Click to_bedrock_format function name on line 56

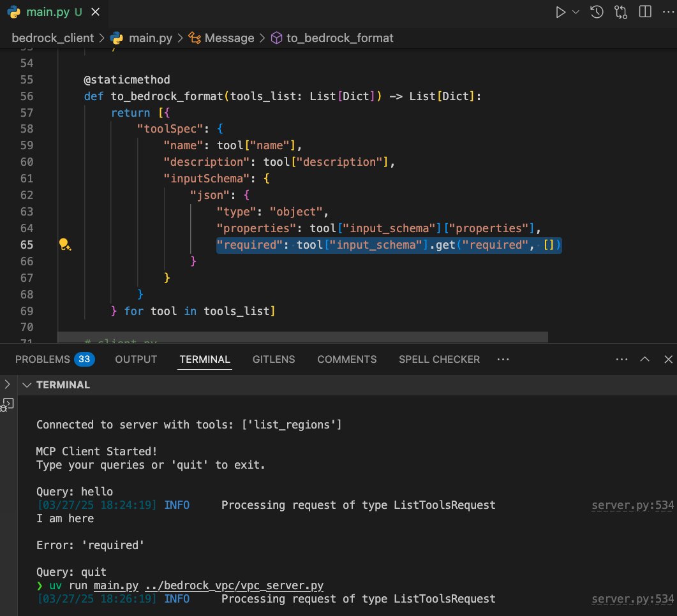coord(167,96)
